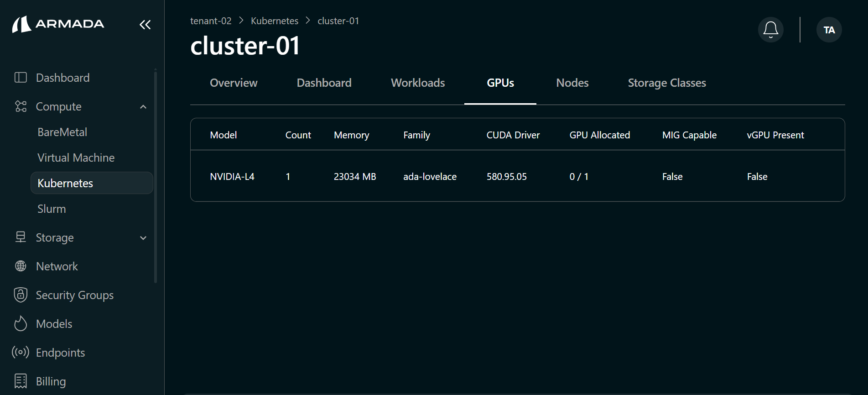Open the TA user avatar menu

click(829, 30)
